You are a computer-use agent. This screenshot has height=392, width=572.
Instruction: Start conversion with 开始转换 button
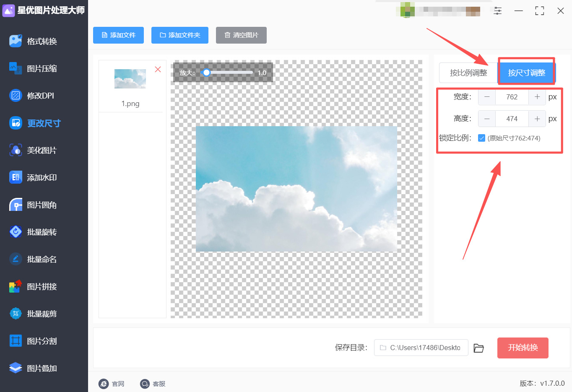(523, 348)
